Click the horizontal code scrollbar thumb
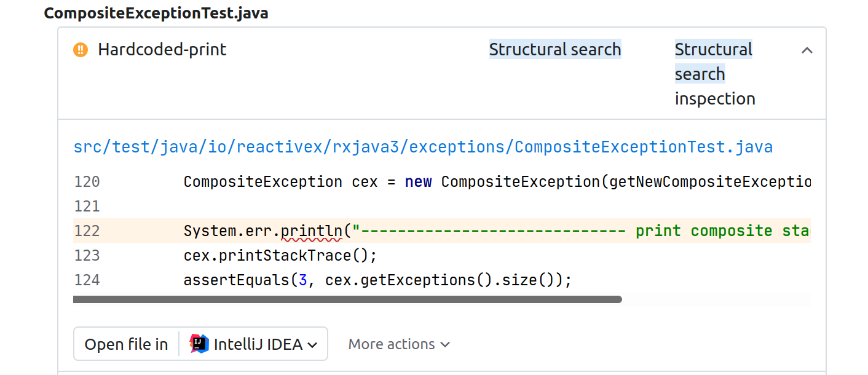The width and height of the screenshot is (868, 375). click(347, 299)
